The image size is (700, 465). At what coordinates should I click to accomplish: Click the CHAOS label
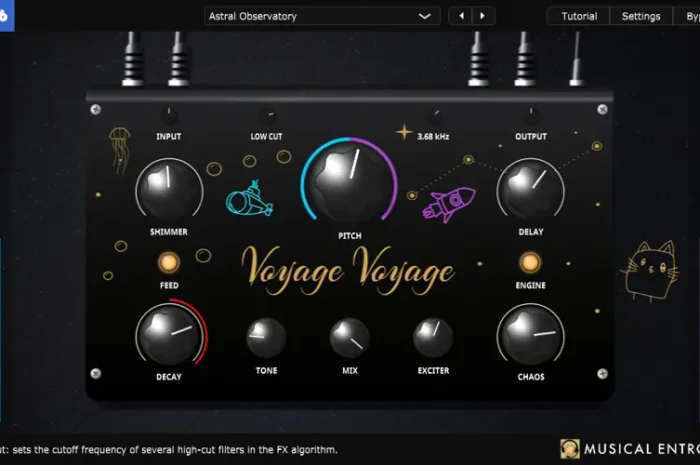pyautogui.click(x=531, y=377)
